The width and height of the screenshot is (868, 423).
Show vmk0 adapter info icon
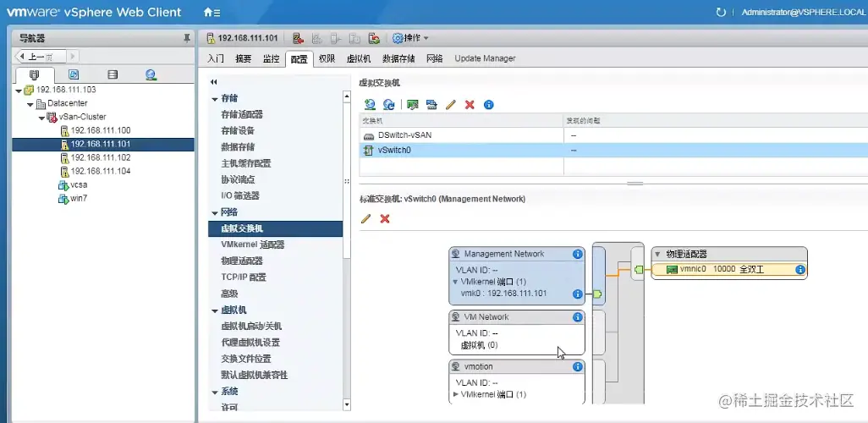click(577, 294)
